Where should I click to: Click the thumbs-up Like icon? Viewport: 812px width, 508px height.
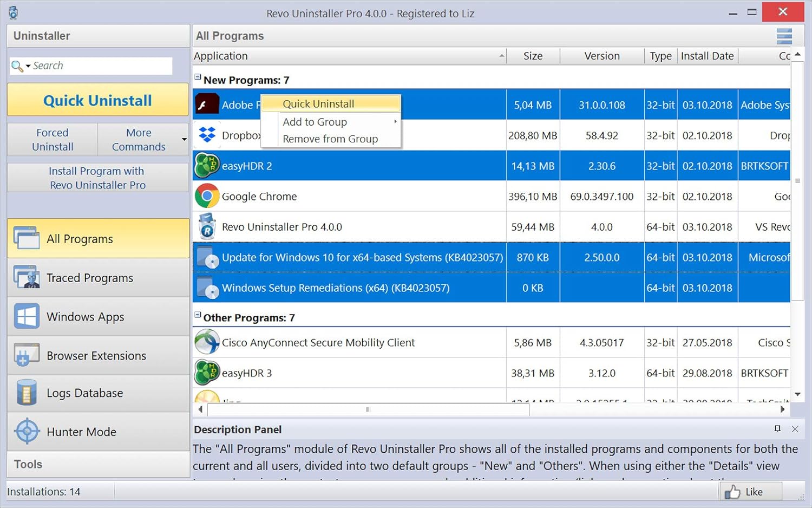point(732,491)
